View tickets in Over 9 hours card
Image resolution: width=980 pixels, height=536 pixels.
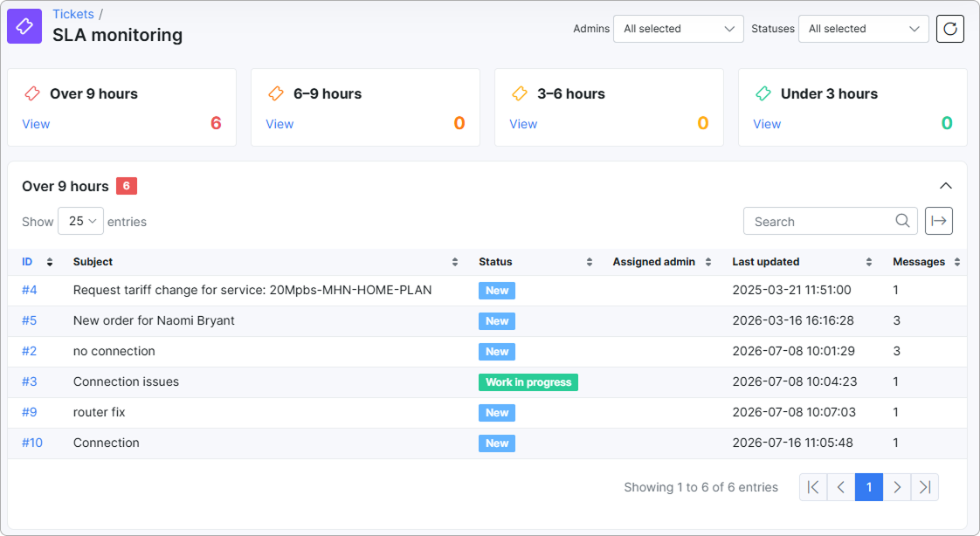tap(36, 124)
